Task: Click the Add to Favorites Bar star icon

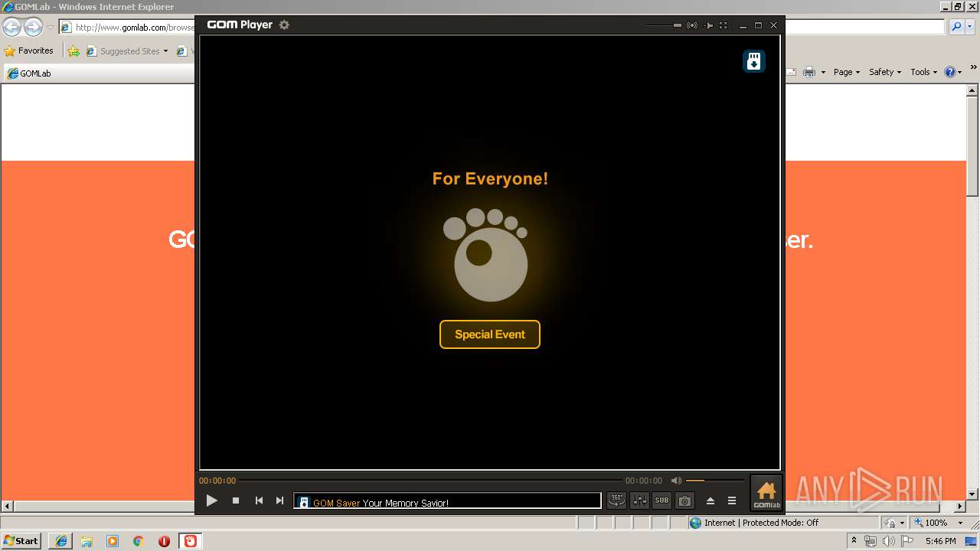Action: pyautogui.click(x=73, y=51)
